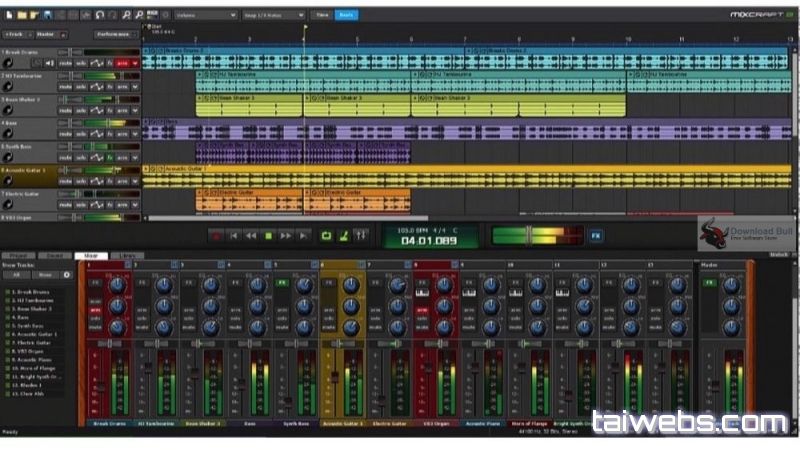Click the Record button in transport bar
The image size is (800, 450).
click(x=215, y=235)
